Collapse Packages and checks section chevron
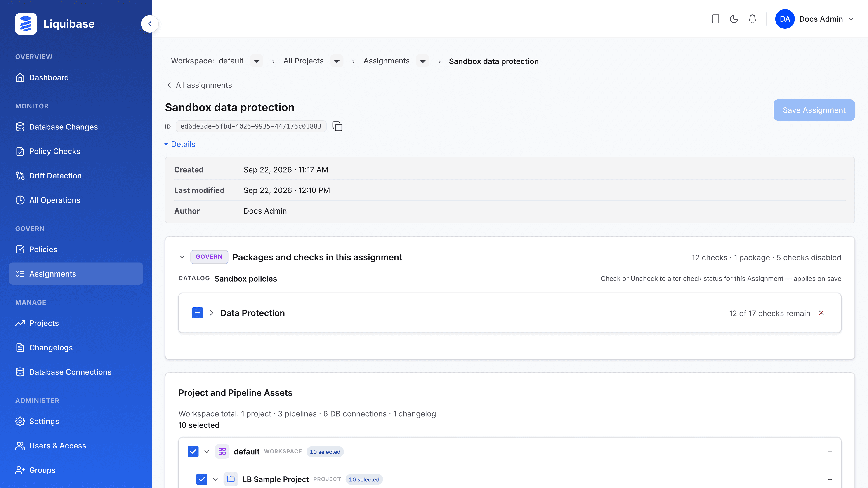This screenshot has width=868, height=488. 182,257
